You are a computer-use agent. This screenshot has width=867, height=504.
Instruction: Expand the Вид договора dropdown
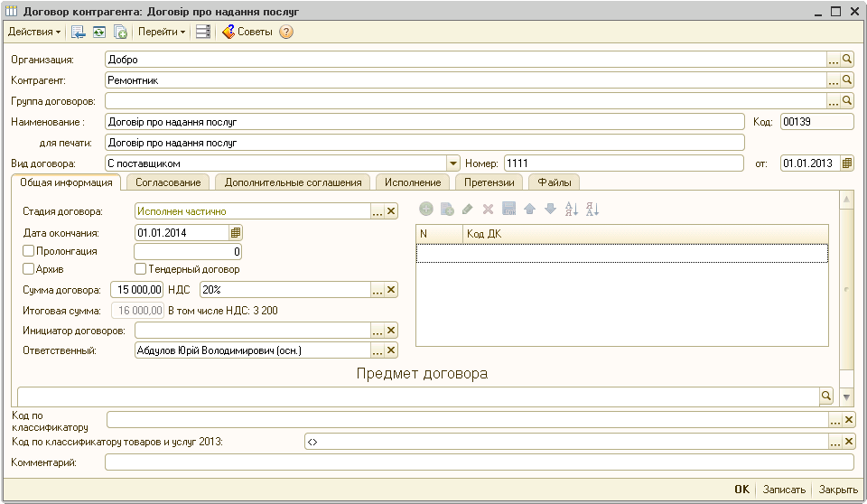[453, 163]
